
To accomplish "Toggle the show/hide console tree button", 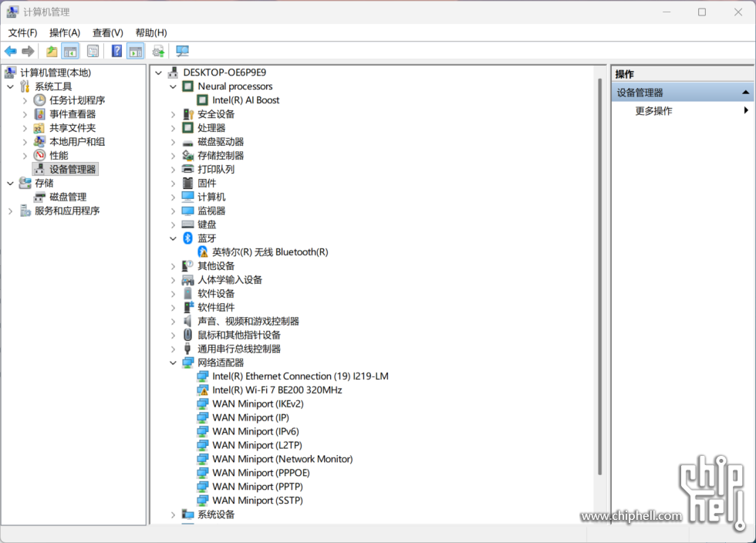I will [x=70, y=52].
